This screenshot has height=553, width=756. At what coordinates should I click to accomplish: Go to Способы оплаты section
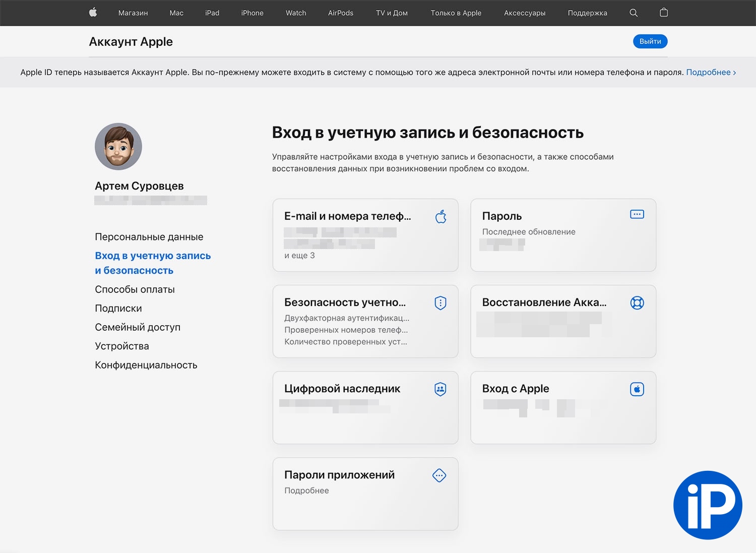click(135, 289)
